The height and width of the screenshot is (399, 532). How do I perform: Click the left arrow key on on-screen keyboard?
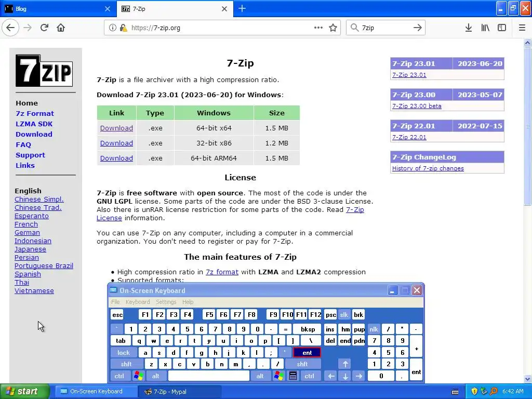[x=331, y=376]
